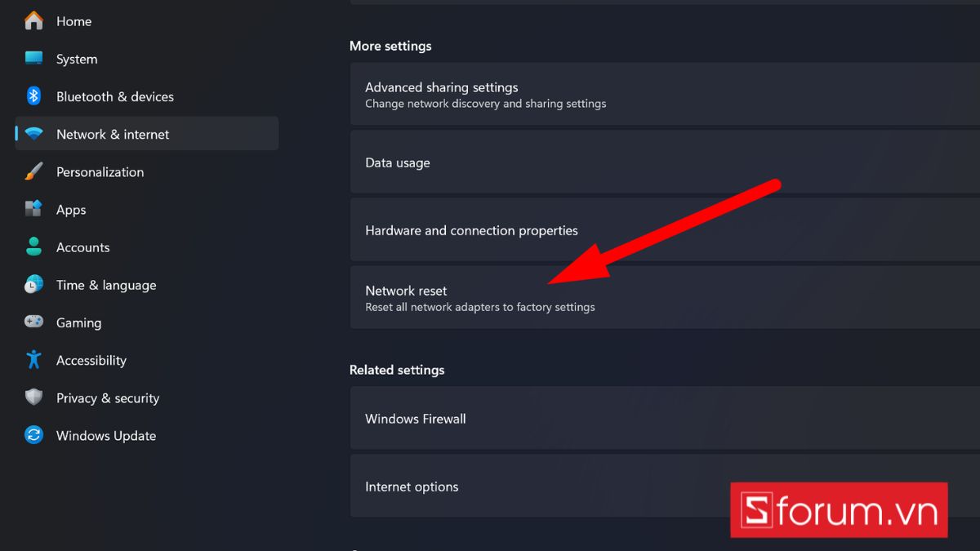Open Privacy & security page
Screen dimensions: 980x551
(x=147, y=398)
